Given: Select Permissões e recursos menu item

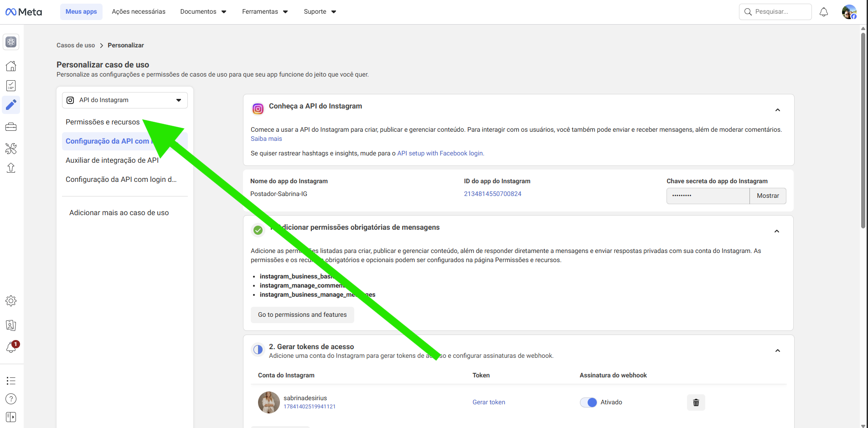Looking at the screenshot, I should pos(103,122).
